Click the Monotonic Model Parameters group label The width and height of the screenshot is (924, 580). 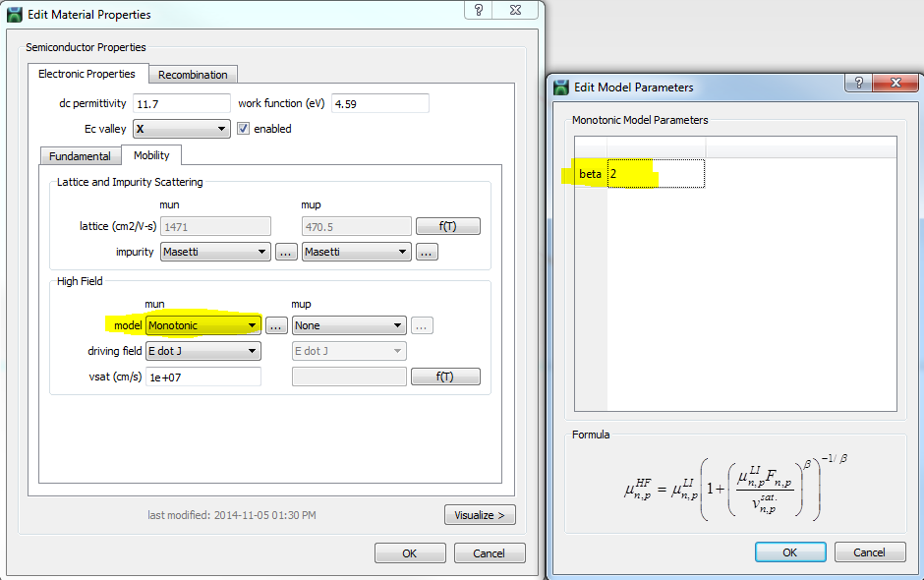point(640,120)
